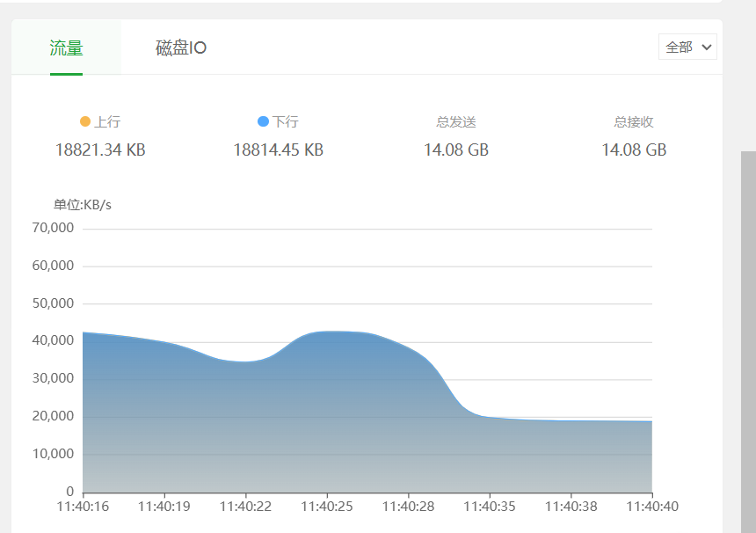Click the 总发送 label
Screen dimensions: 756x533
click(456, 122)
